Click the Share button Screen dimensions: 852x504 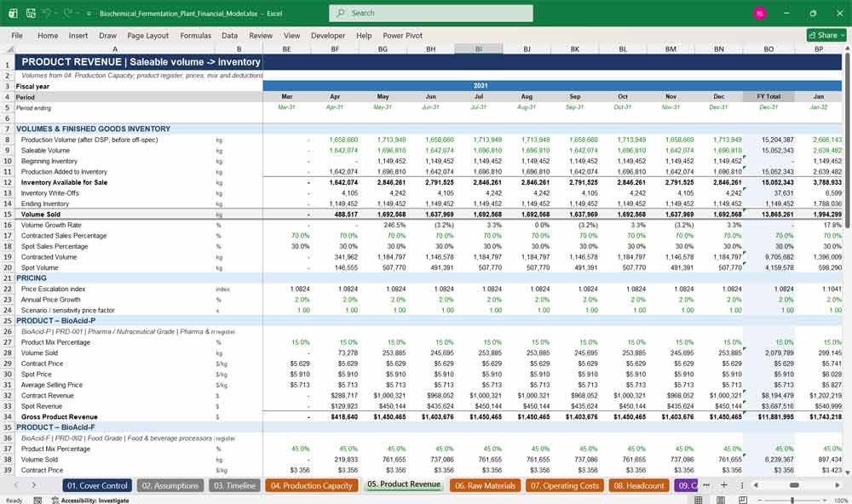point(826,35)
